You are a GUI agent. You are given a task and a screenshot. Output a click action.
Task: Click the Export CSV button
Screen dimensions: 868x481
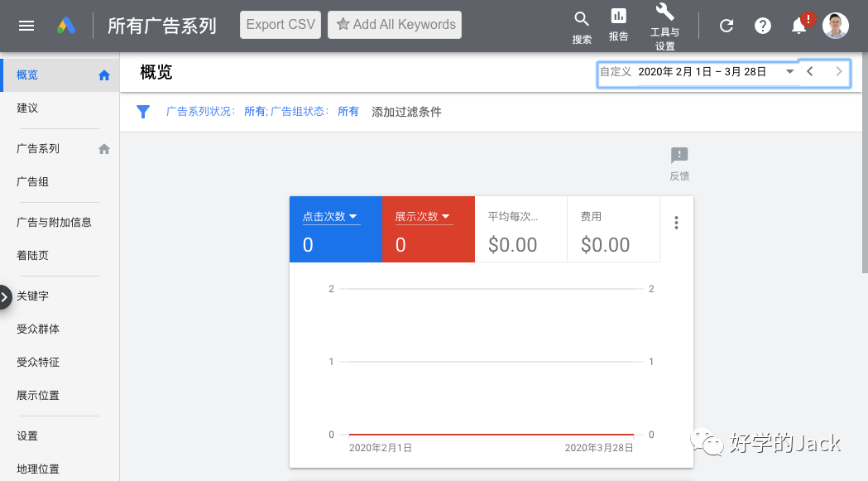click(x=280, y=24)
